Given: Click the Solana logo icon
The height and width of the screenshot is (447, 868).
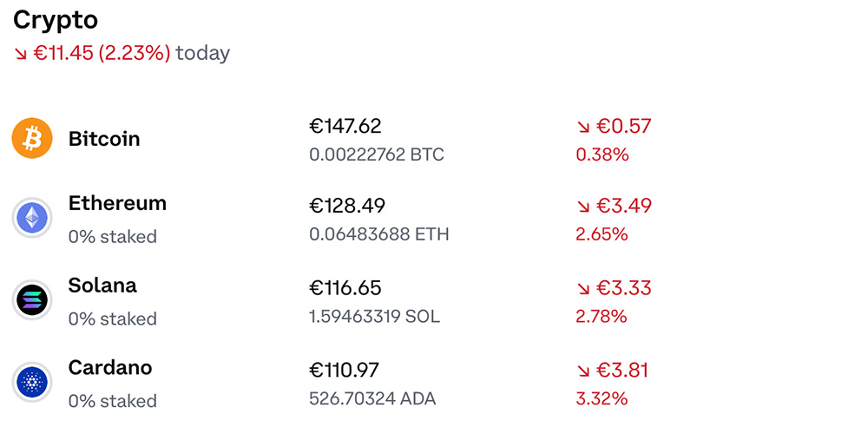Looking at the screenshot, I should pos(32,300).
